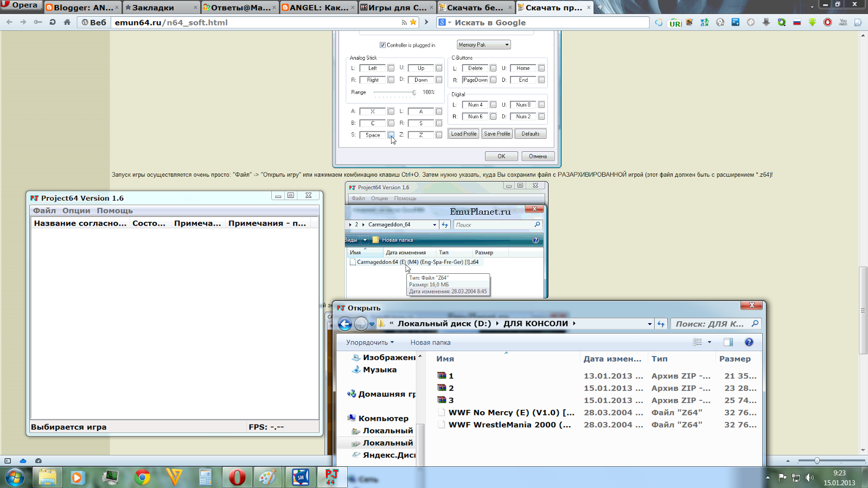Click the URL extension icon in Opera toolbar

coord(675,23)
